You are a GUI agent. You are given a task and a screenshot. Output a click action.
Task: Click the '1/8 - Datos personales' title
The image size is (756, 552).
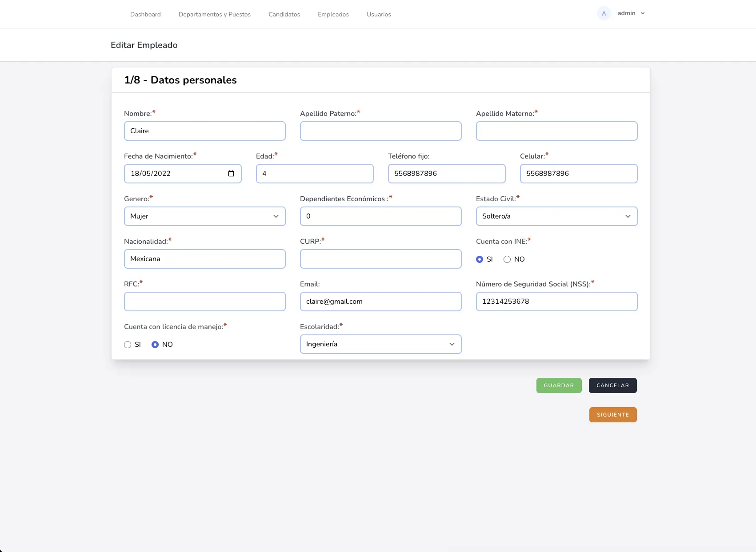[x=180, y=80]
